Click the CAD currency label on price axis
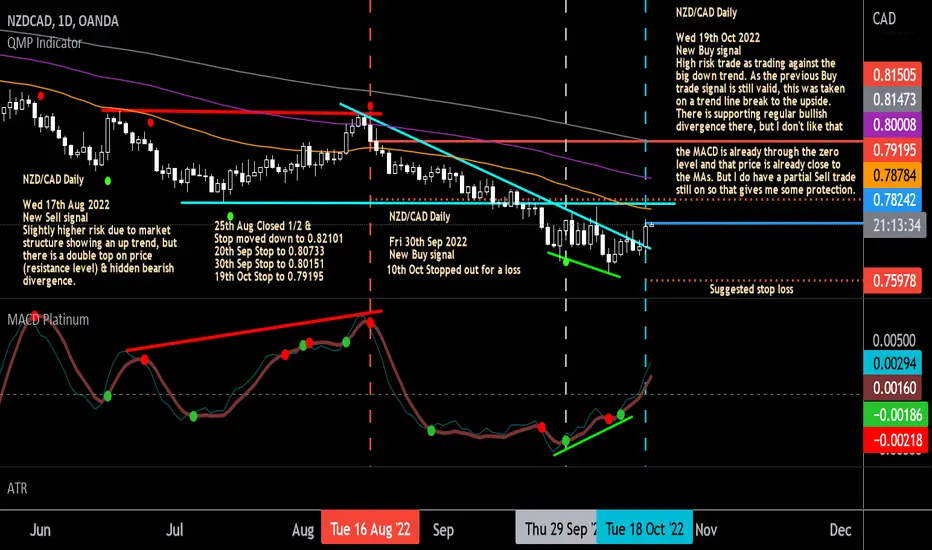 tap(884, 19)
